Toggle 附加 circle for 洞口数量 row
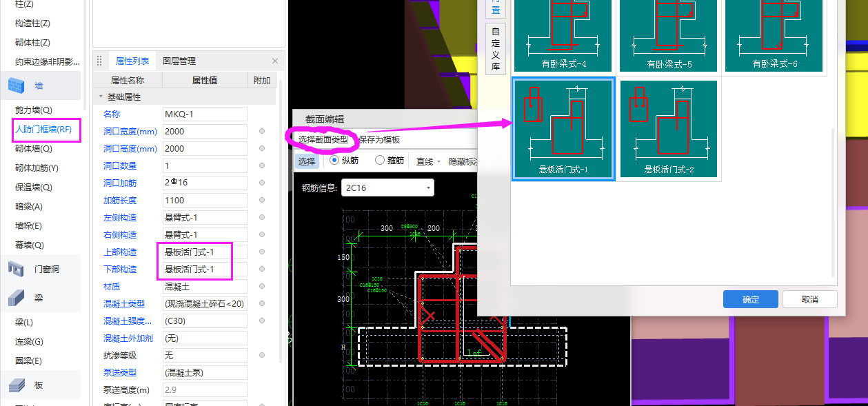 [x=262, y=165]
